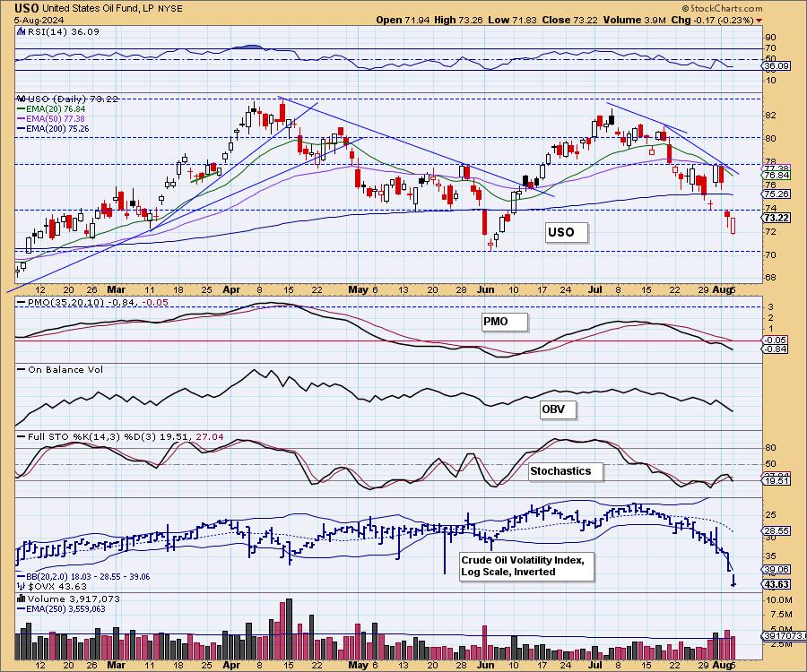Click the bar-chart icon beside $OVX 43.63
Image resolution: width=807 pixels, height=672 pixels.
point(22,586)
